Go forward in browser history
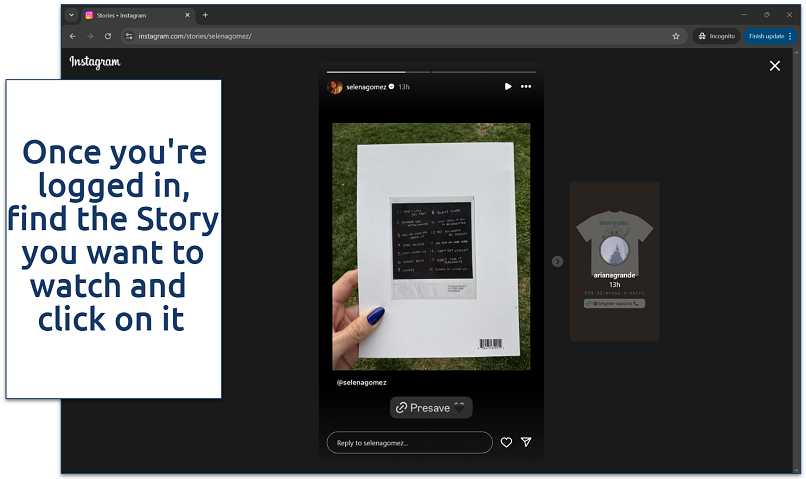 (x=90, y=36)
